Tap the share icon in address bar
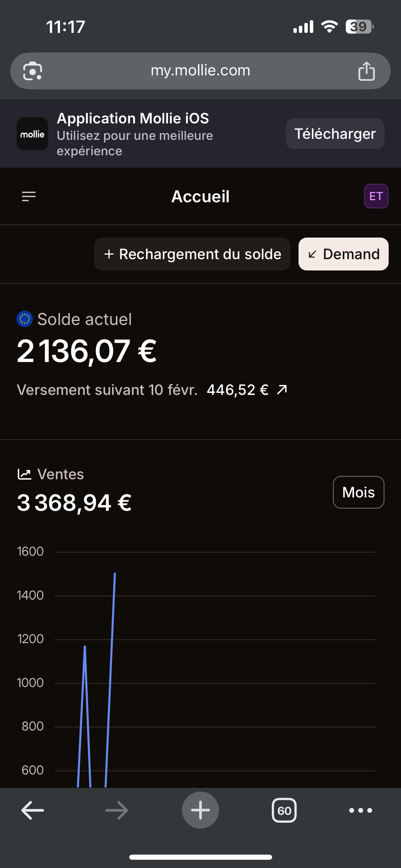Screen dimensions: 401x868 [x=366, y=71]
